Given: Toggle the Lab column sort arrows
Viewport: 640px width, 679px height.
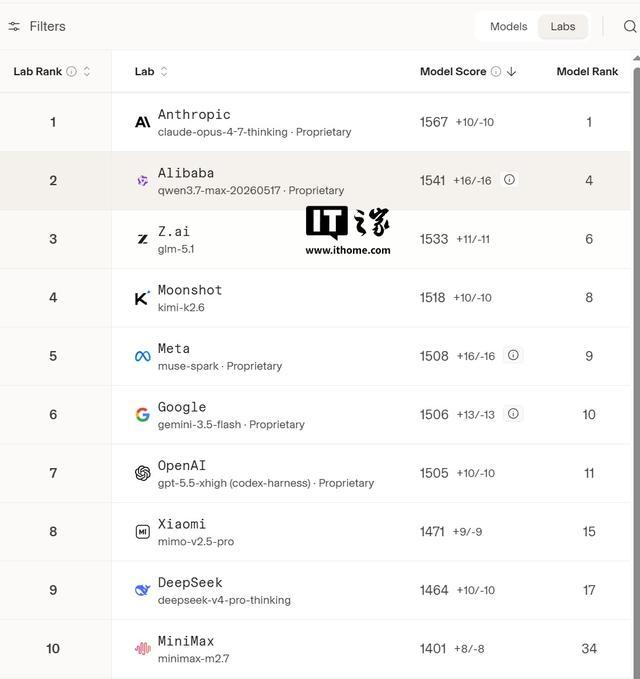Looking at the screenshot, I should (x=164, y=71).
